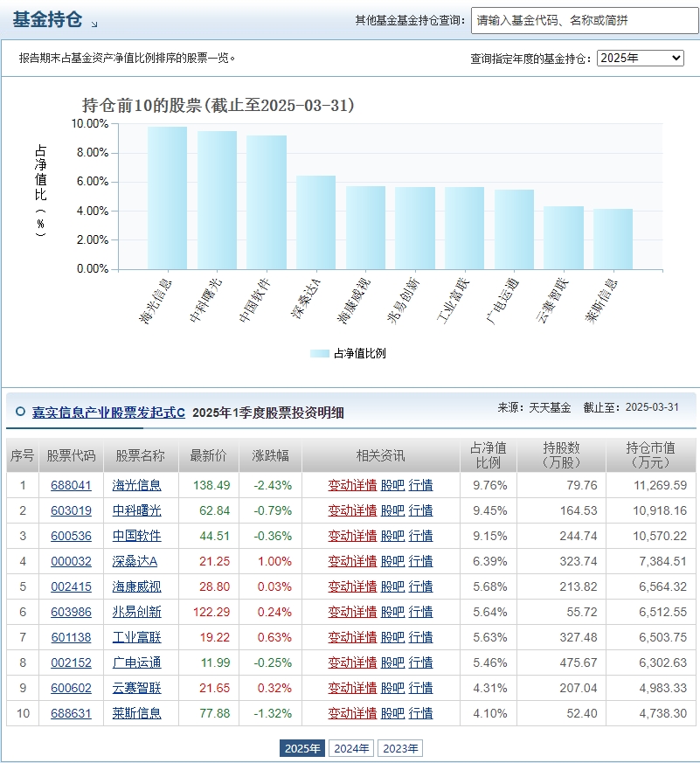Click the 中科曙光 bar in the chart
Viewport: 700px width, 763px height.
coord(217,200)
